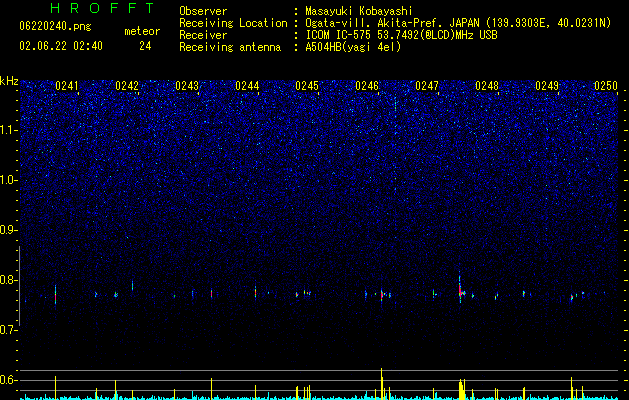Image resolution: width=629 pixels, height=400 pixels.
Task: Click the 0249 time marker
Action: pyautogui.click(x=547, y=86)
